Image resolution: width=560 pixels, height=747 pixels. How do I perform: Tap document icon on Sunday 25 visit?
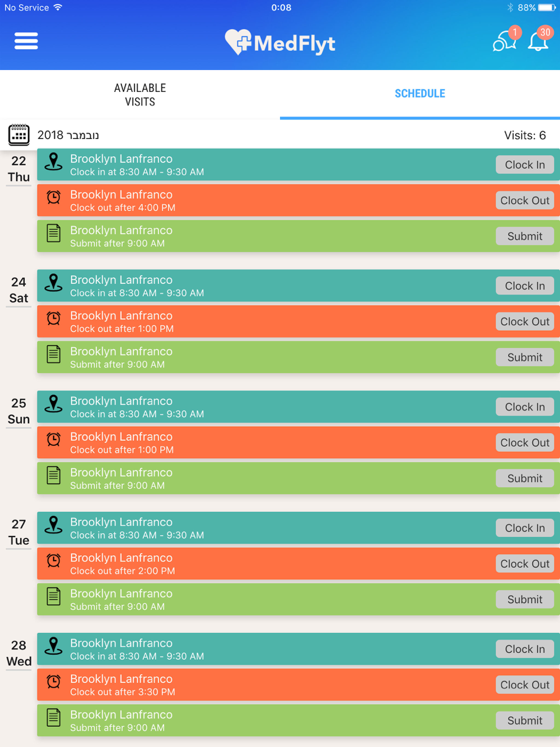(54, 475)
